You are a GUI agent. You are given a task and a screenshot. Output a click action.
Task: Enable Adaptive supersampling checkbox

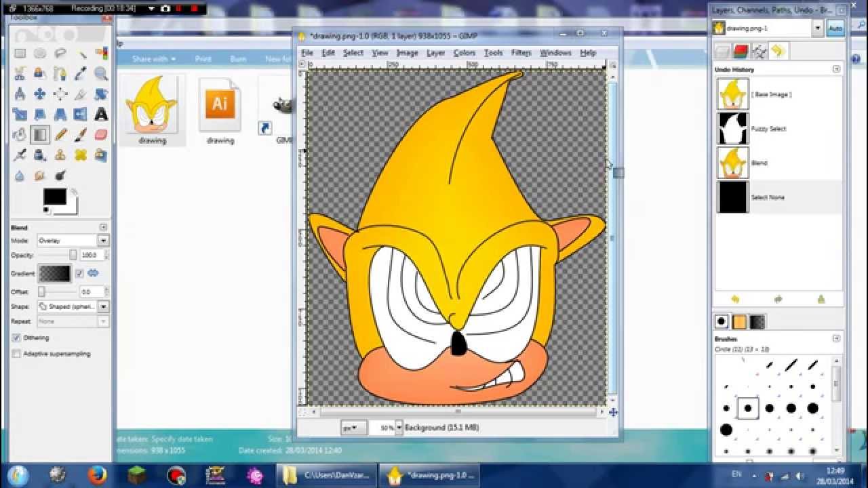16,354
